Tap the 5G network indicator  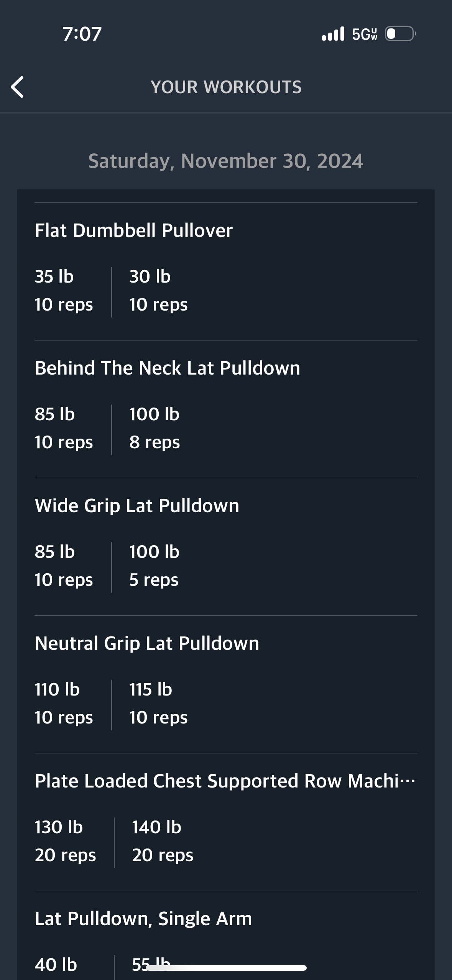(365, 34)
